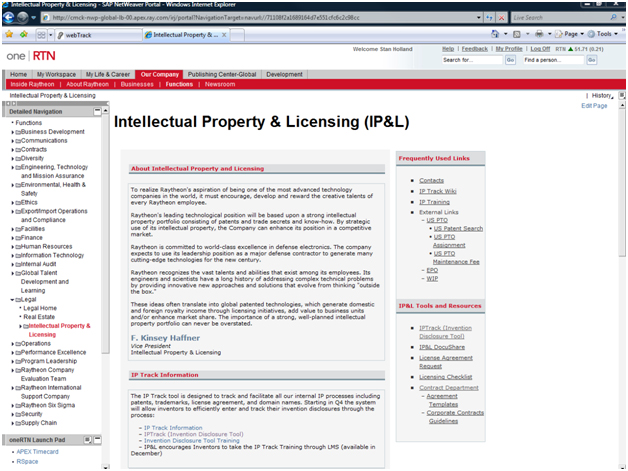This screenshot has height=471, width=628.
Task: Open the Newsroom submenu item
Action: [x=220, y=85]
